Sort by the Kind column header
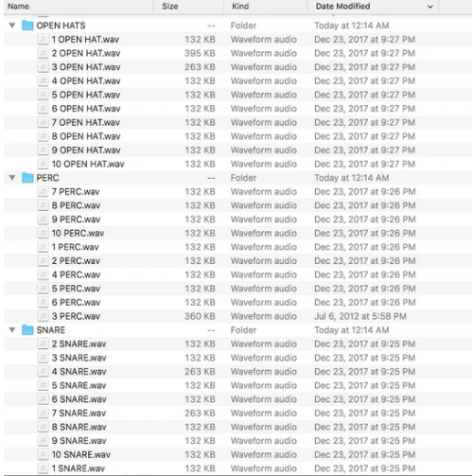Viewport: 473px width, 476px height. [240, 7]
